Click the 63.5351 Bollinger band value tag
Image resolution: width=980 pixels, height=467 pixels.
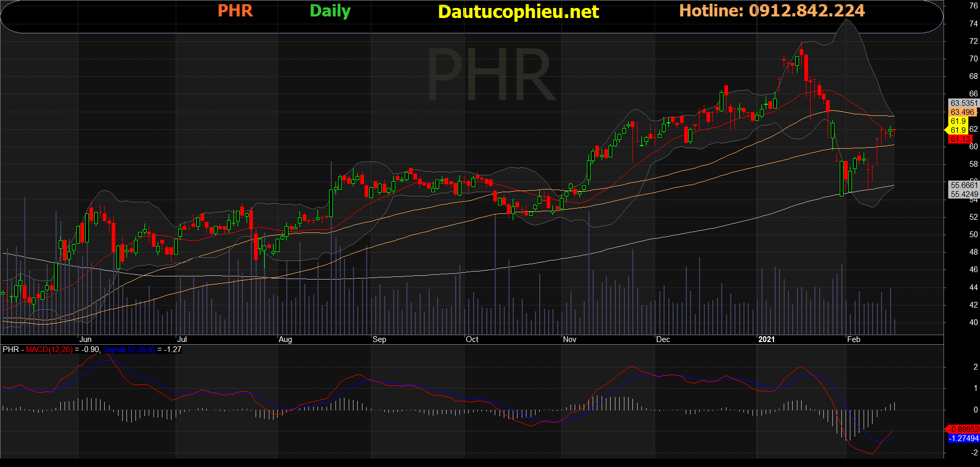[964, 103]
